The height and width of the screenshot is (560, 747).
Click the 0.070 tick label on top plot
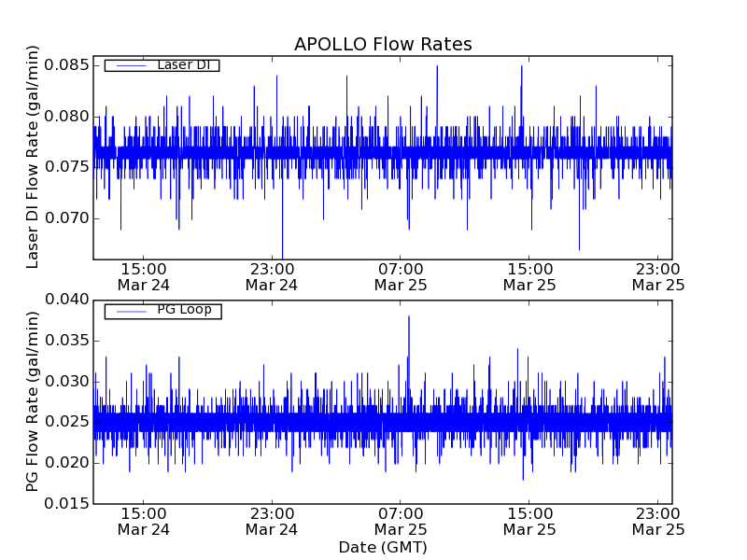point(66,218)
